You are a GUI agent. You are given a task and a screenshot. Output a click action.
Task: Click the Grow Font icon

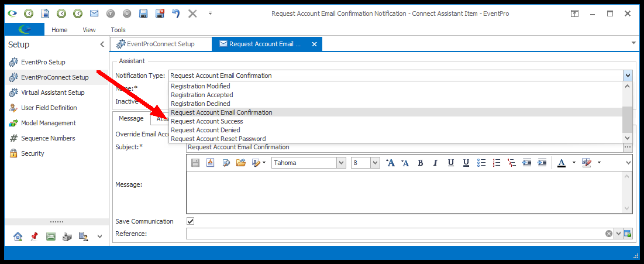[391, 163]
